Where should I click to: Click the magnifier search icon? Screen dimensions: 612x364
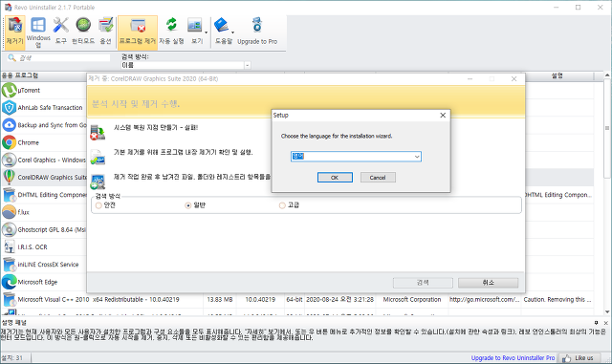[x=12, y=57]
